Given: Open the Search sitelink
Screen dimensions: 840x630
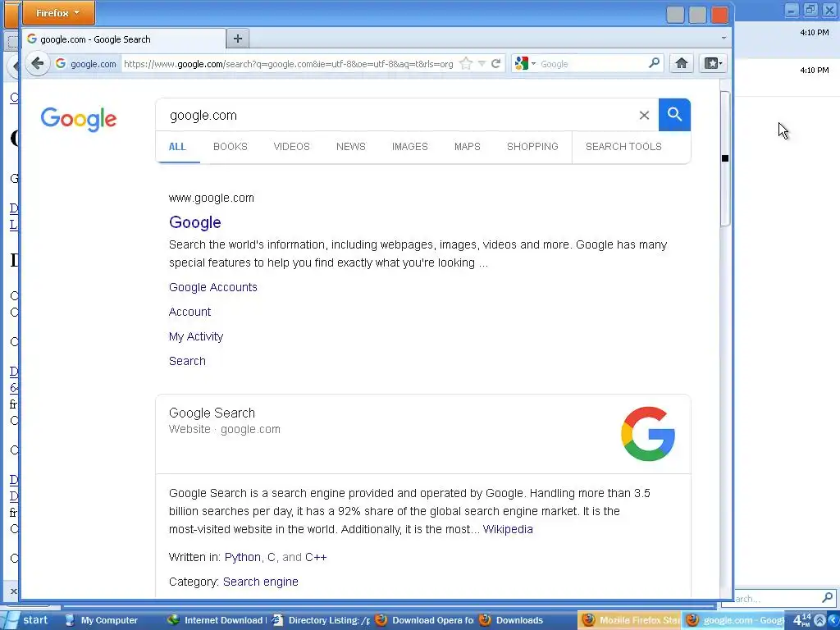Looking at the screenshot, I should tap(187, 361).
